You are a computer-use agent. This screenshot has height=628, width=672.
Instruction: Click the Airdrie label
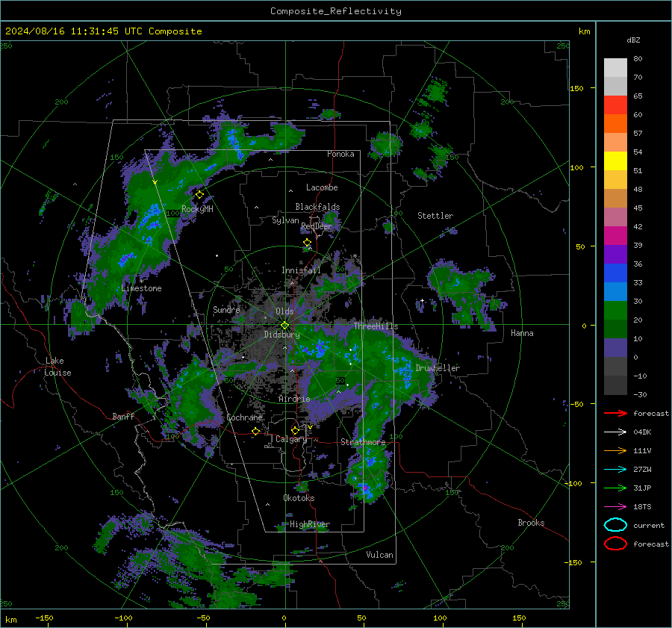294,399
